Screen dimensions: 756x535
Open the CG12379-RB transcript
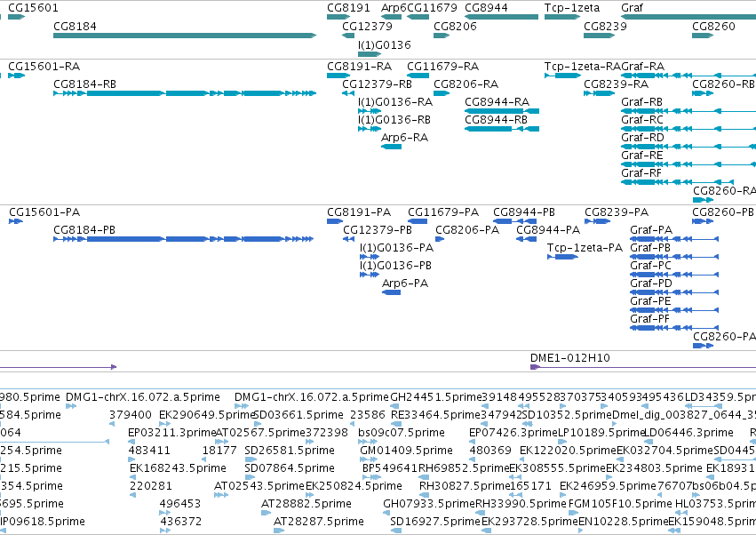pyautogui.click(x=348, y=93)
